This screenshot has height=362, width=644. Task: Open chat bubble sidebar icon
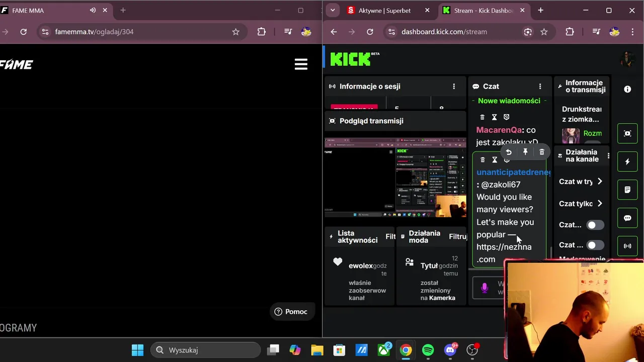(627, 218)
